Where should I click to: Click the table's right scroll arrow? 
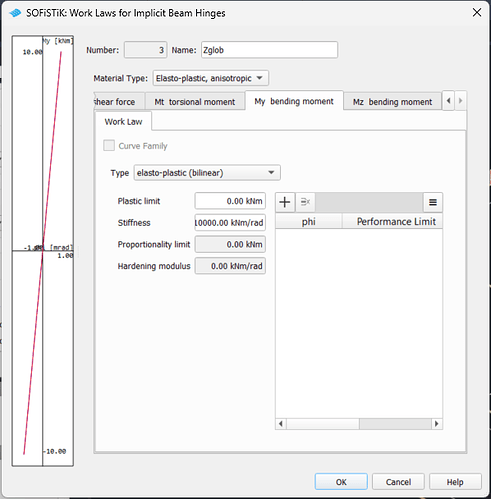pyautogui.click(x=437, y=424)
